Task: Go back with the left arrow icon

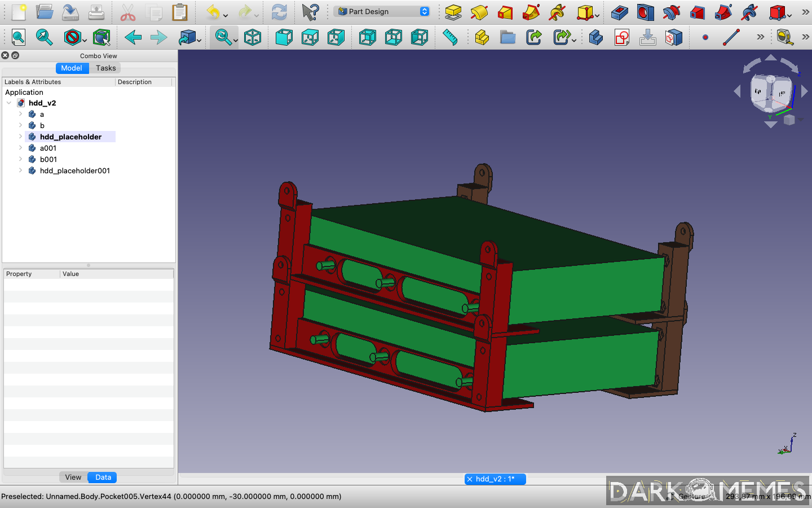Action: (133, 38)
